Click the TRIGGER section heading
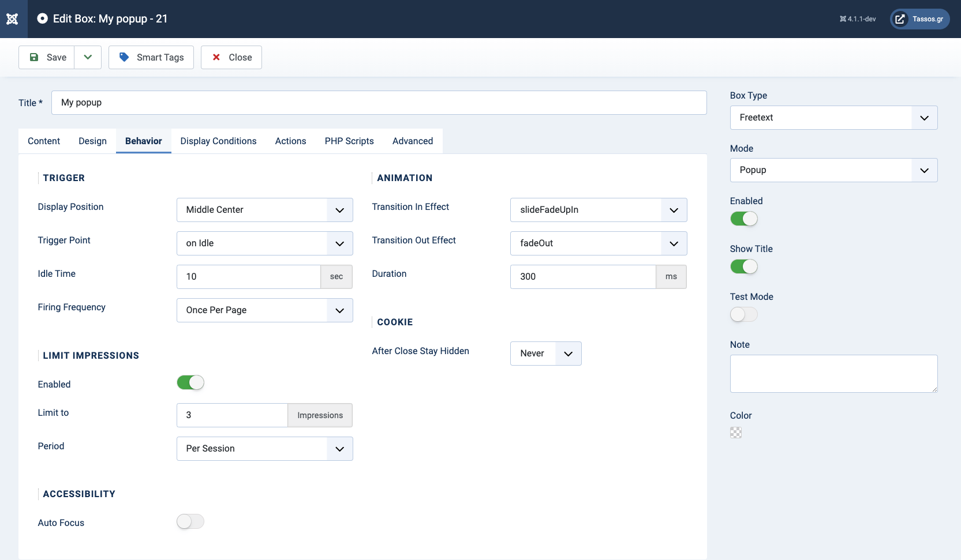 (64, 178)
